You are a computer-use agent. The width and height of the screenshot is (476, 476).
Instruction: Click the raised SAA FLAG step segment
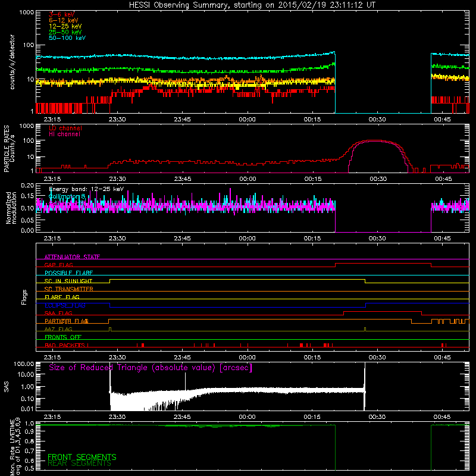pyautogui.click(x=383, y=311)
